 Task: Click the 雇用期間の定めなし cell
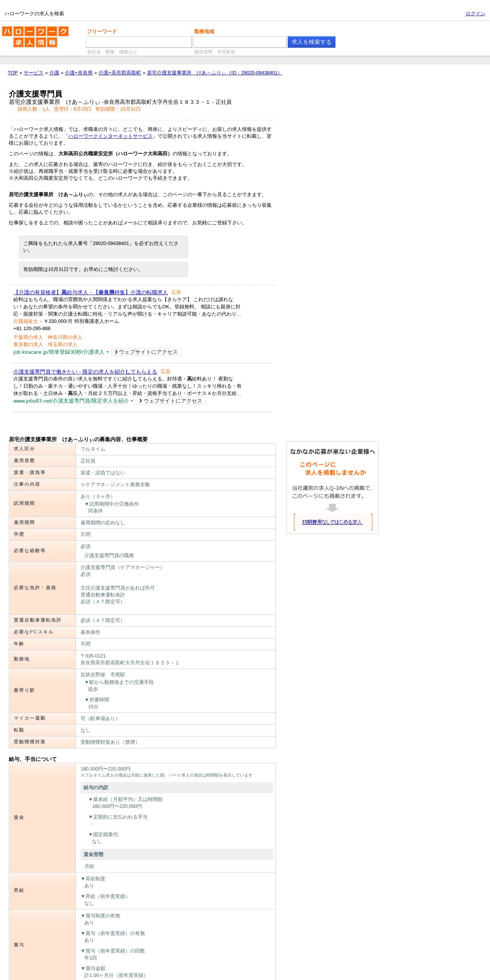[x=176, y=523]
